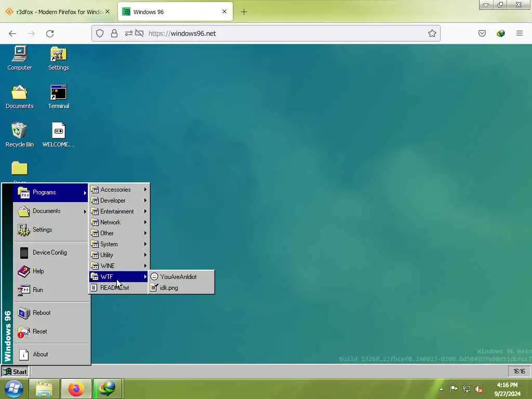The image size is (532, 399).
Task: Launch the Terminal desktop shortcut
Action: click(58, 97)
